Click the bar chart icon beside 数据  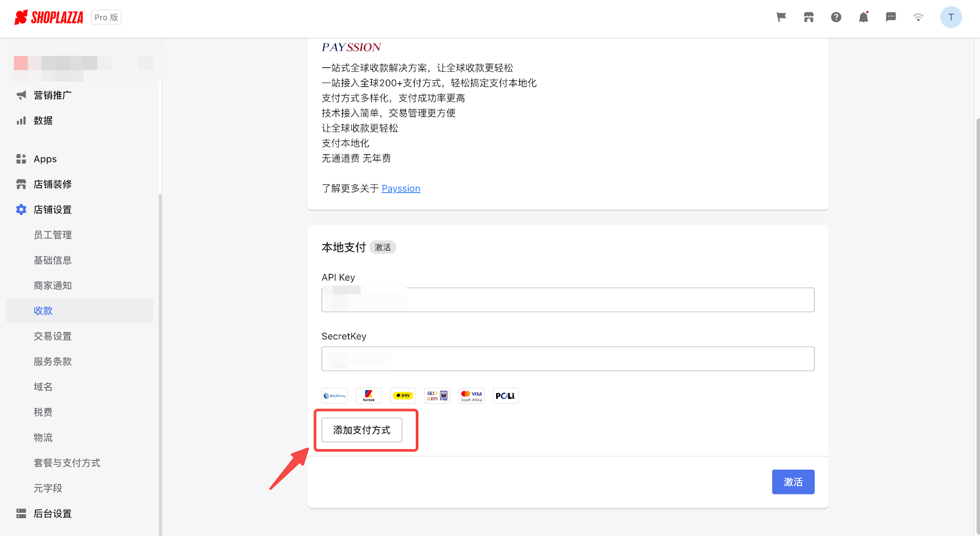pos(21,121)
